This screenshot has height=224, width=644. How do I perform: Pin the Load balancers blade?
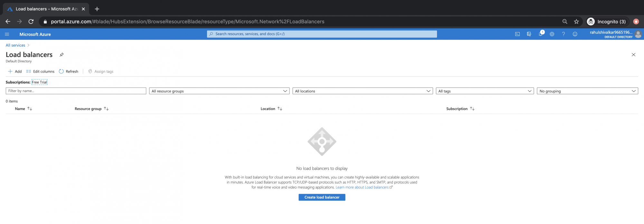62,55
